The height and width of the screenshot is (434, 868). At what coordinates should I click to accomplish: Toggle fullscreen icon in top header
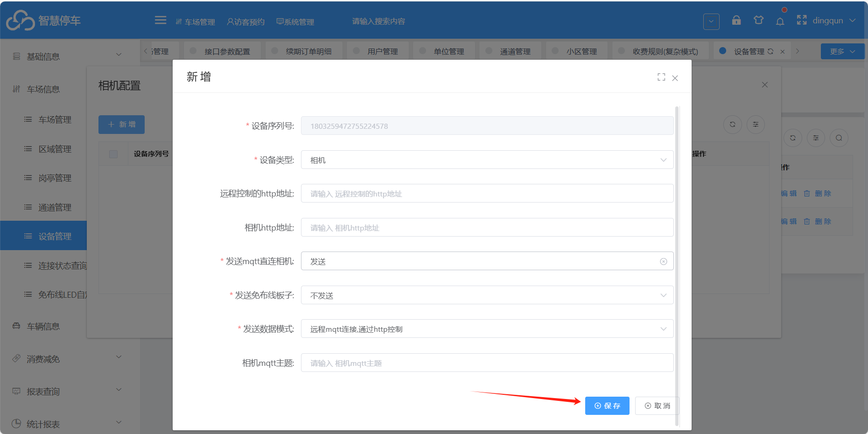tap(802, 20)
